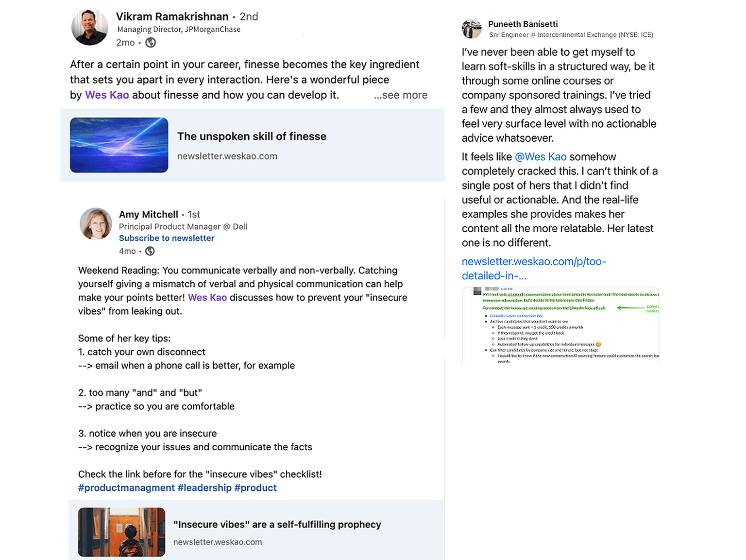This screenshot has width=746, height=560.
Task: Click Puneeth Banisetti's small avatar
Action: tap(471, 29)
